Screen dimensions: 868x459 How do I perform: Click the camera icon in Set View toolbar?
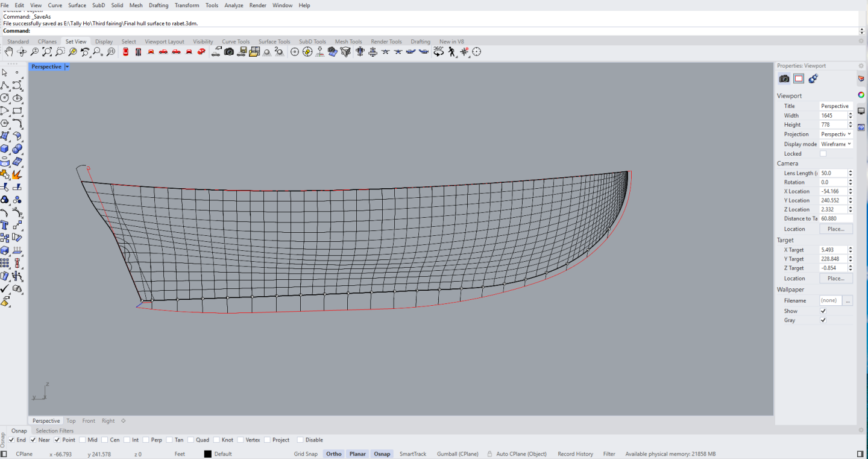(229, 52)
